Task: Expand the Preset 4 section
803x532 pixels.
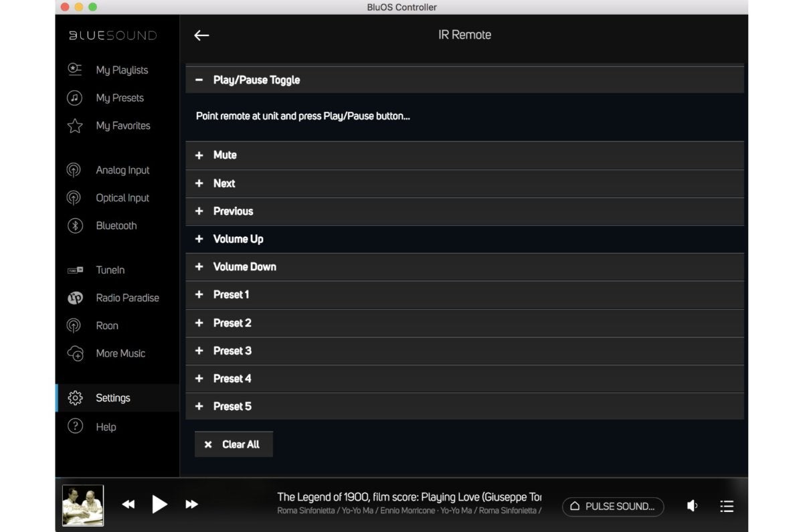Action: [x=464, y=378]
